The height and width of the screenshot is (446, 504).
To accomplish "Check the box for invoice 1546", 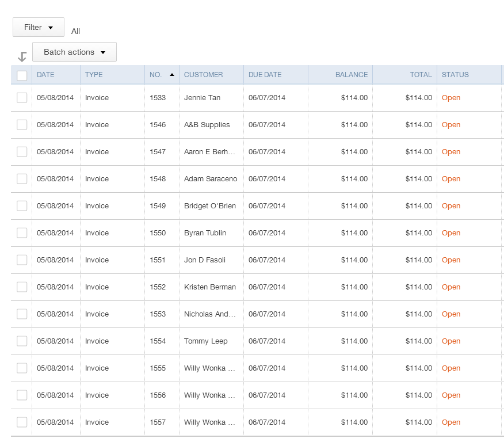I will click(22, 125).
